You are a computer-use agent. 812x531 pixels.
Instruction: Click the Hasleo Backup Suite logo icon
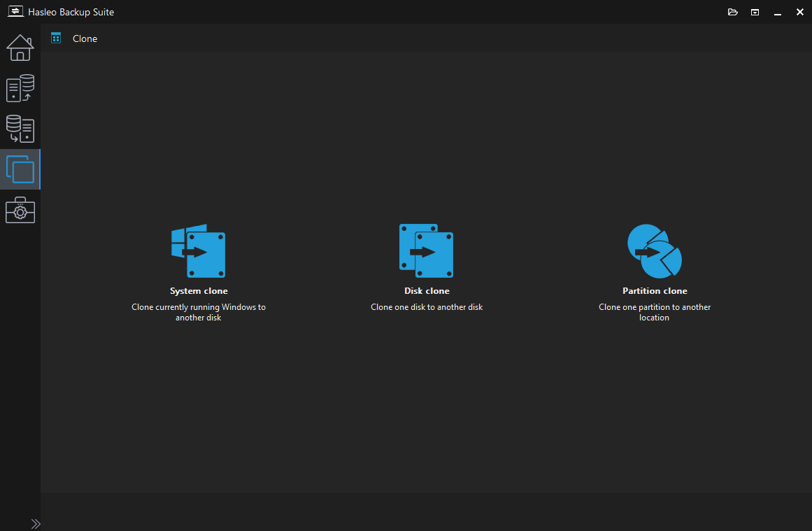(x=15, y=11)
